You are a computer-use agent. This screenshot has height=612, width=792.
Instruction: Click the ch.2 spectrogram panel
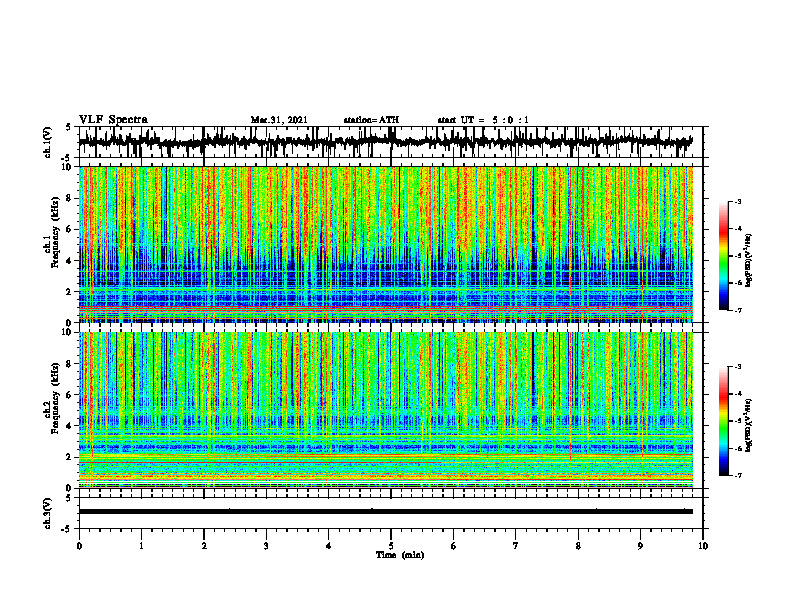(x=391, y=410)
